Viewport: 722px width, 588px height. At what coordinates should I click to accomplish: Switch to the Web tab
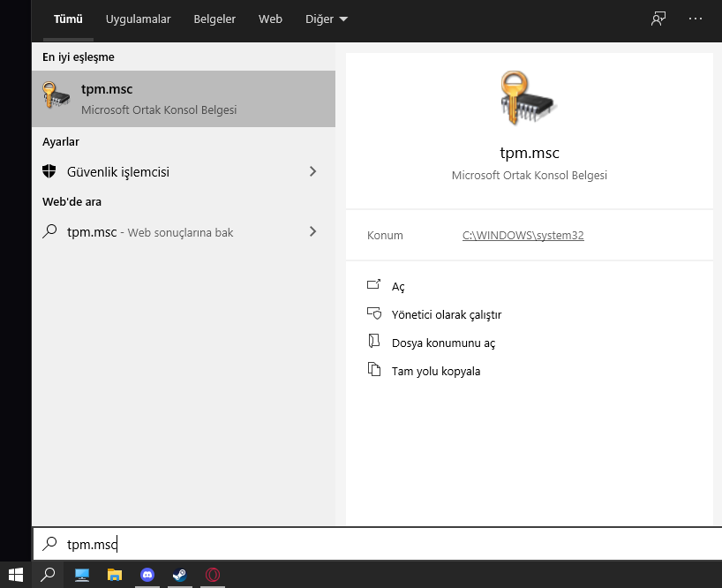coord(270,19)
